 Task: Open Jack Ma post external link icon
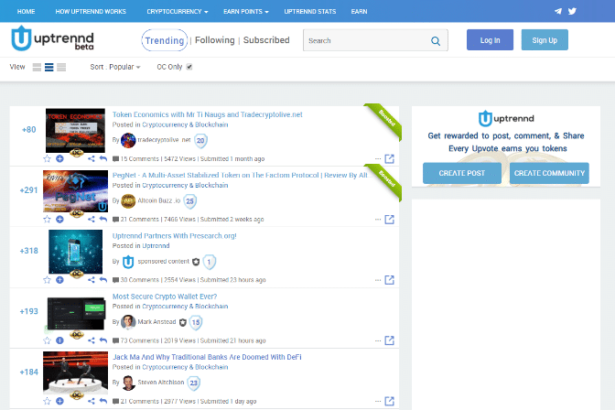pyautogui.click(x=389, y=401)
